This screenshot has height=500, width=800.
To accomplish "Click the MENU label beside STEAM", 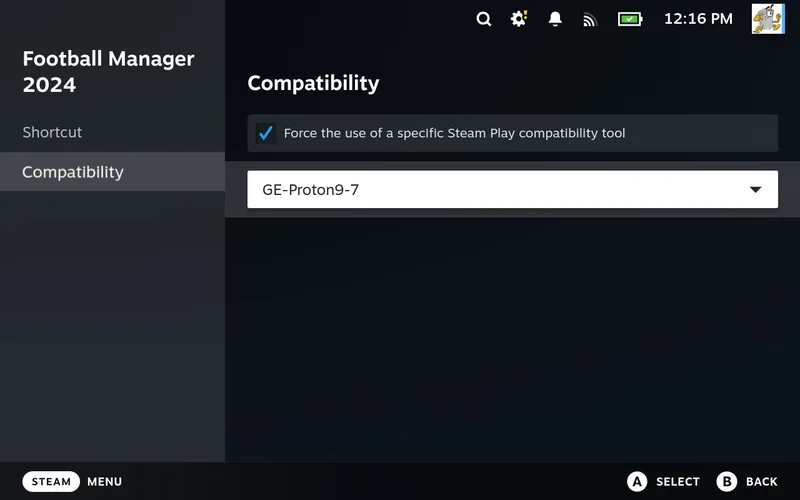I will pos(104,482).
